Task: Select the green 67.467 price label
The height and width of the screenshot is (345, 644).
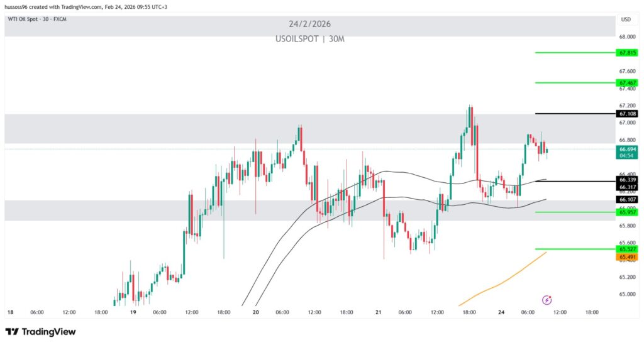Action: [x=628, y=82]
